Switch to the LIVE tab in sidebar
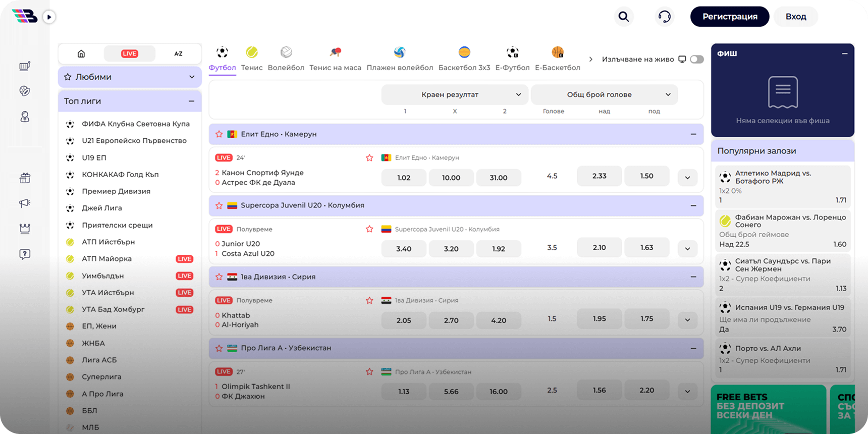 tap(129, 53)
